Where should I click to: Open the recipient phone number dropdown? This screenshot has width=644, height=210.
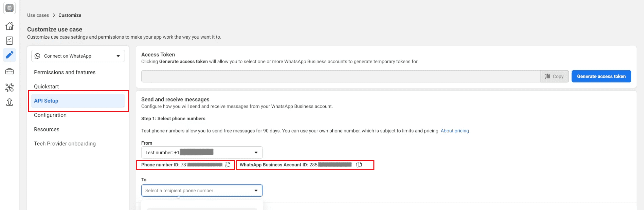pos(202,190)
